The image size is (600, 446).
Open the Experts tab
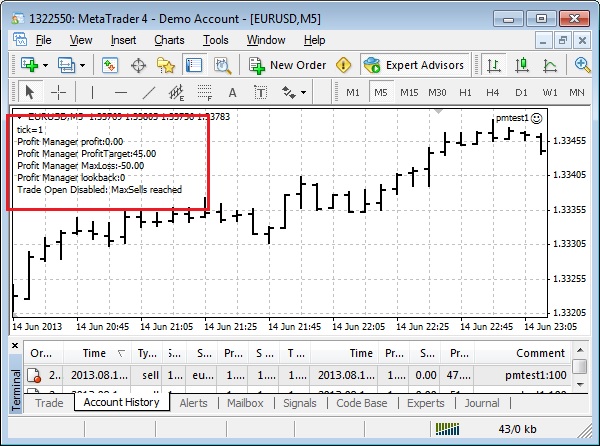[x=426, y=403]
